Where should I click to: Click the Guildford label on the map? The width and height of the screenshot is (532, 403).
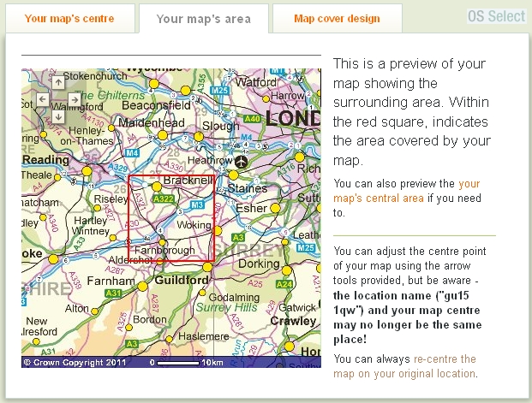point(182,281)
